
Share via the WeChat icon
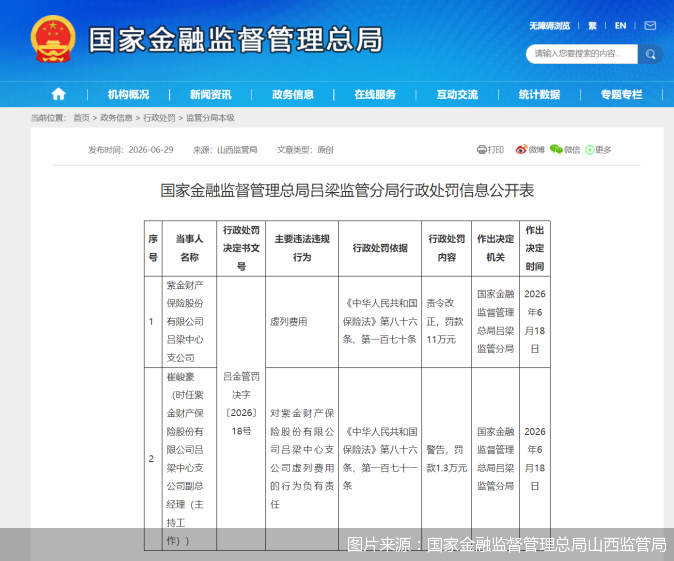click(x=556, y=150)
